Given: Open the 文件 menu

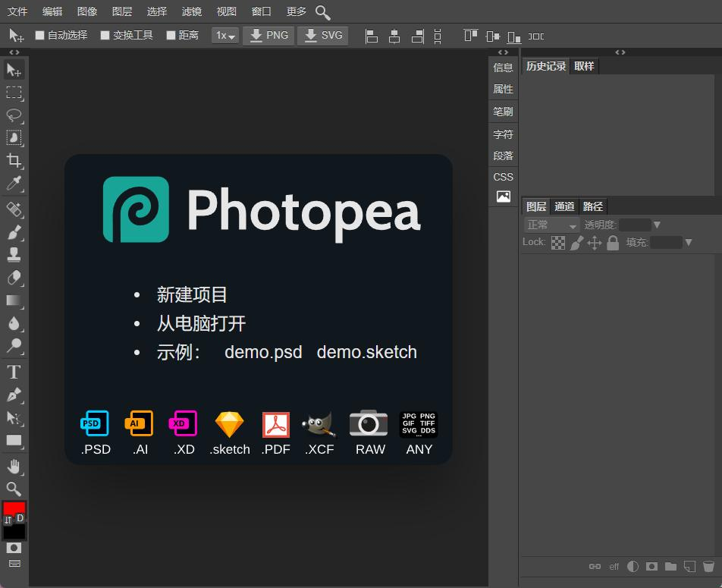Looking at the screenshot, I should click(x=17, y=11).
